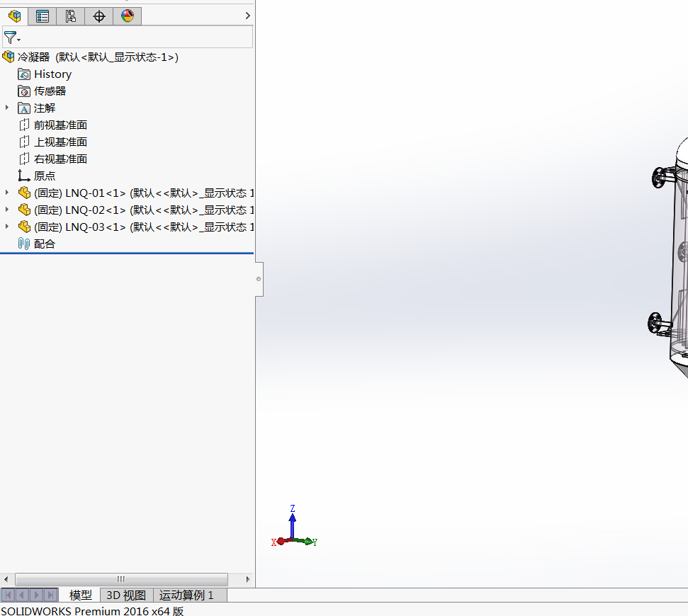Screen dimensions: 688x616
Task: Click the History folder icon
Action: coord(24,74)
